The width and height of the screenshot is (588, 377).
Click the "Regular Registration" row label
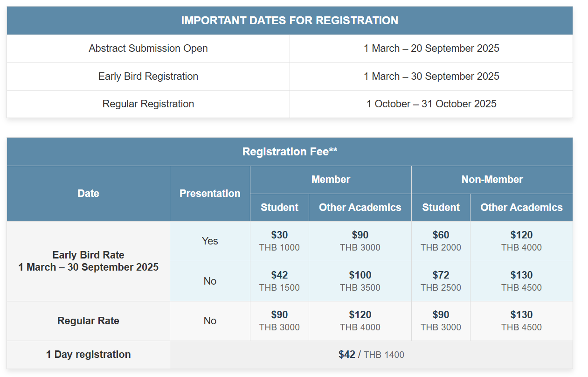[148, 104]
